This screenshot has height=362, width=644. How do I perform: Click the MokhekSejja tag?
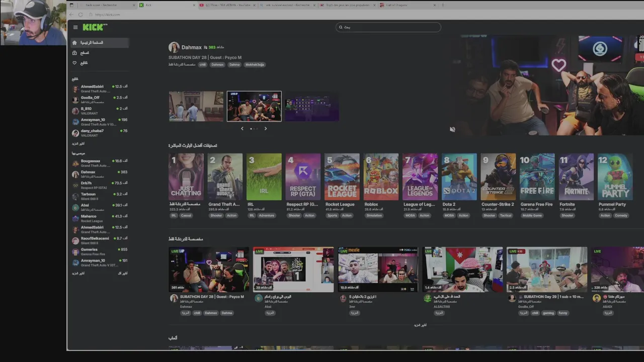[255, 64]
